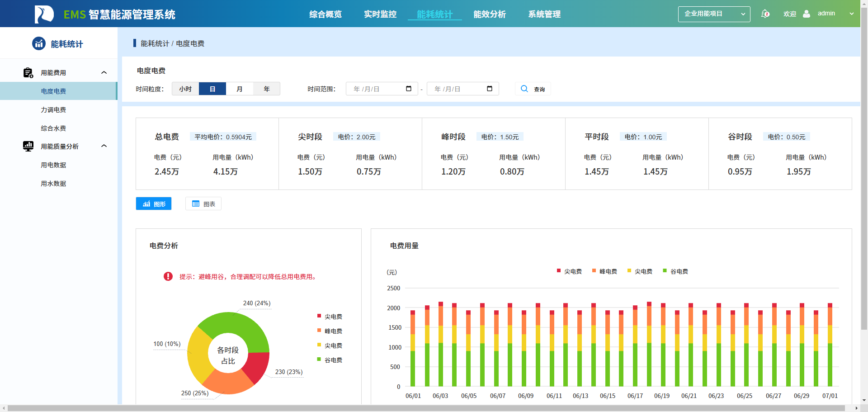This screenshot has width=868, height=412.
Task: Click the vertical scrollbar up arrow
Action: point(864,3)
